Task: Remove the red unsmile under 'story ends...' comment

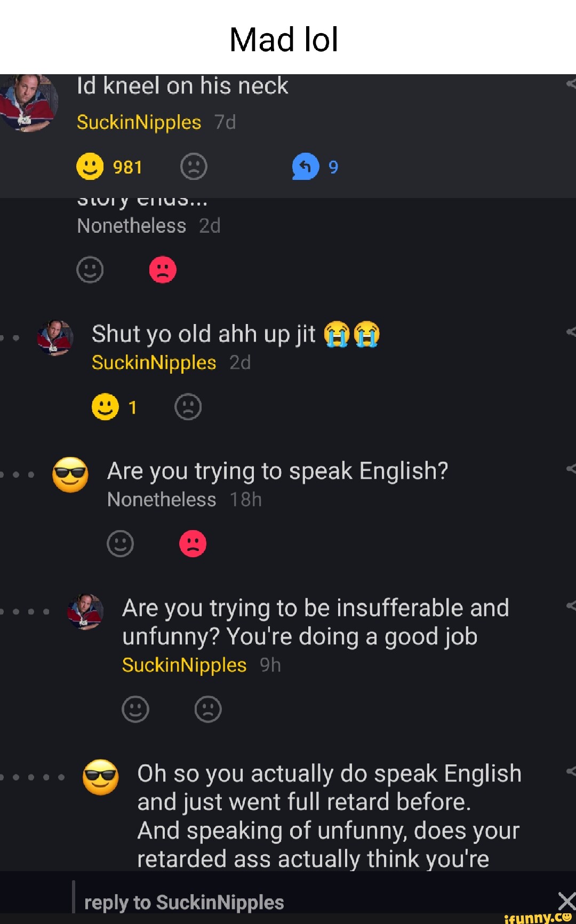Action: pos(163,270)
